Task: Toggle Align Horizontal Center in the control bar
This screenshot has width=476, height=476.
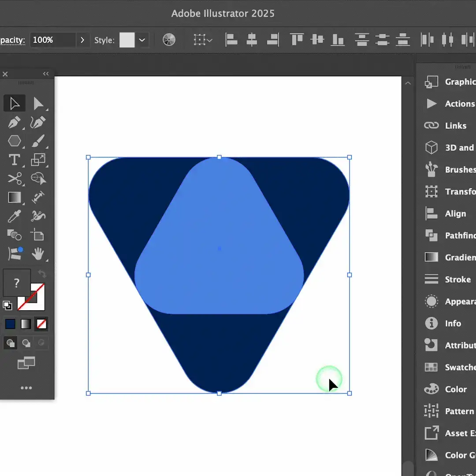Action: pyautogui.click(x=251, y=40)
